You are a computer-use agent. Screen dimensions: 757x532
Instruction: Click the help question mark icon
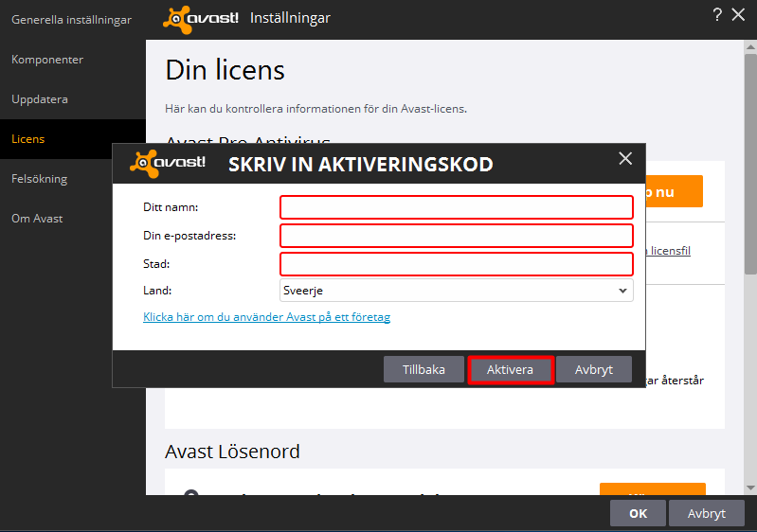pos(717,15)
